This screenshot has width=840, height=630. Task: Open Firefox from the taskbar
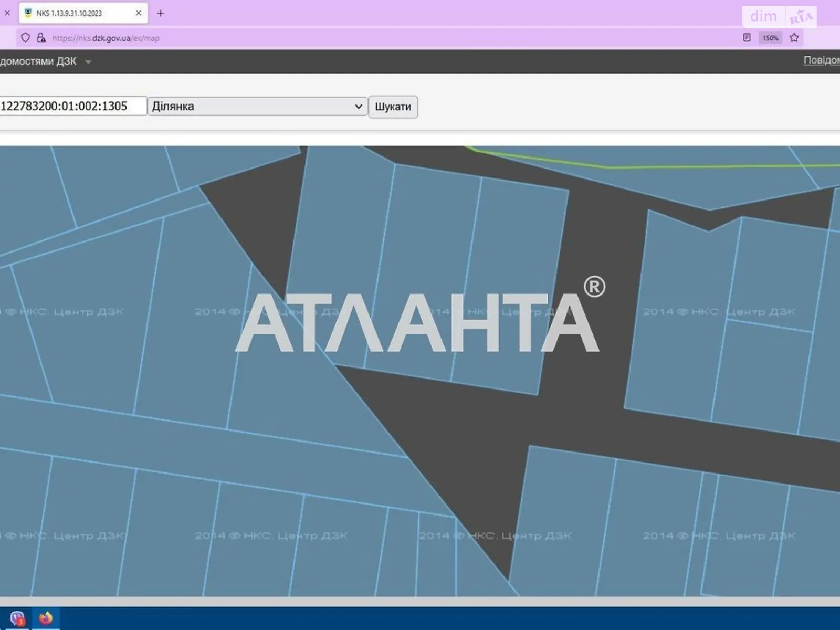pyautogui.click(x=46, y=618)
